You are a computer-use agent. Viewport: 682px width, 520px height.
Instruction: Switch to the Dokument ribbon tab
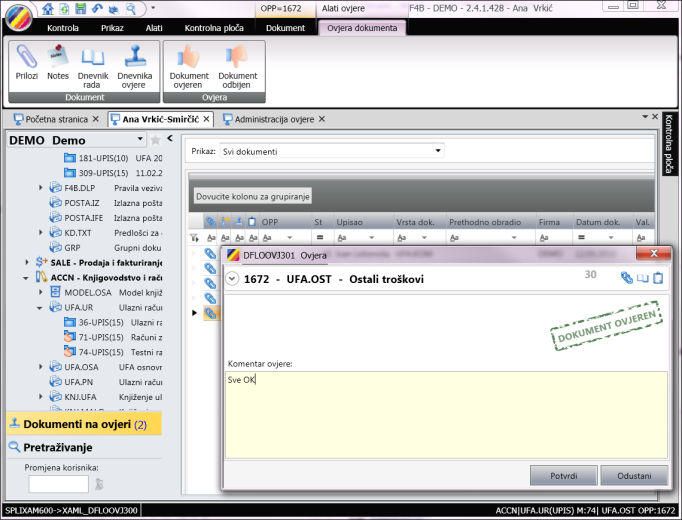pyautogui.click(x=285, y=27)
